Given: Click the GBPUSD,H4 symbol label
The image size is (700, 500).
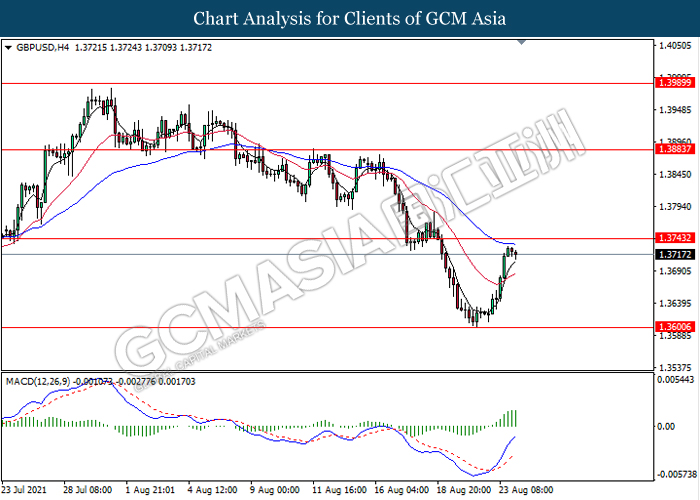Looking at the screenshot, I should tap(42, 47).
